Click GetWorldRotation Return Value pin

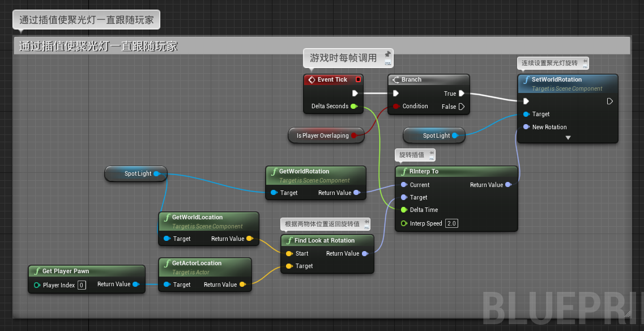(356, 193)
